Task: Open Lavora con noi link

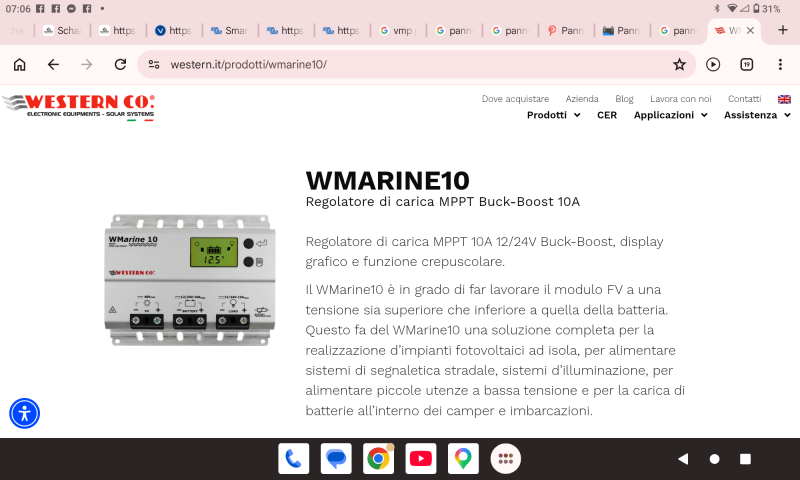Action: point(681,99)
